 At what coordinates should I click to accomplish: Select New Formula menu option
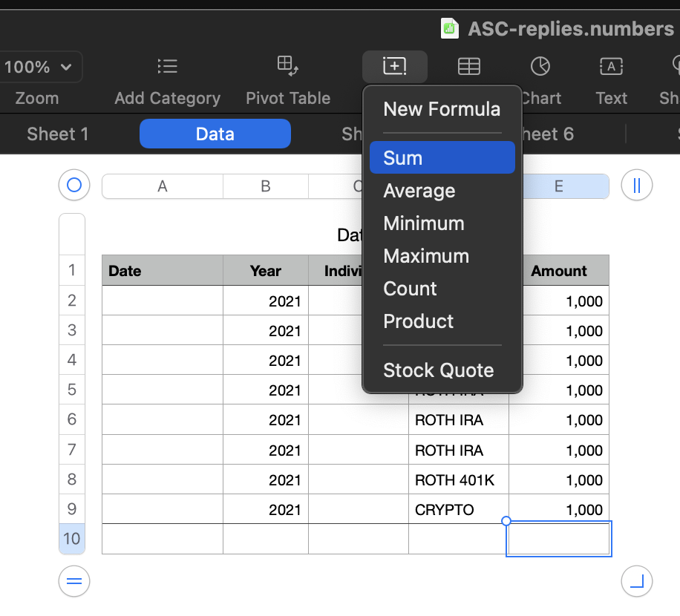coord(442,110)
